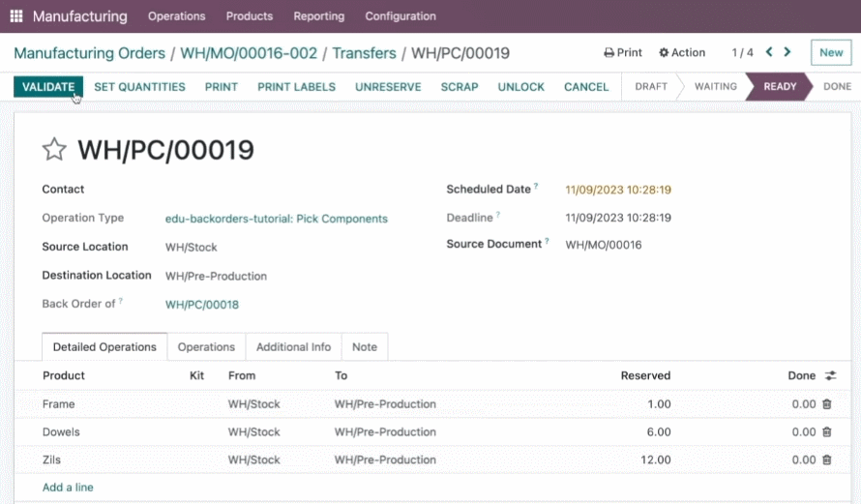Click Zils row Done quantity 0.00

[x=803, y=460]
